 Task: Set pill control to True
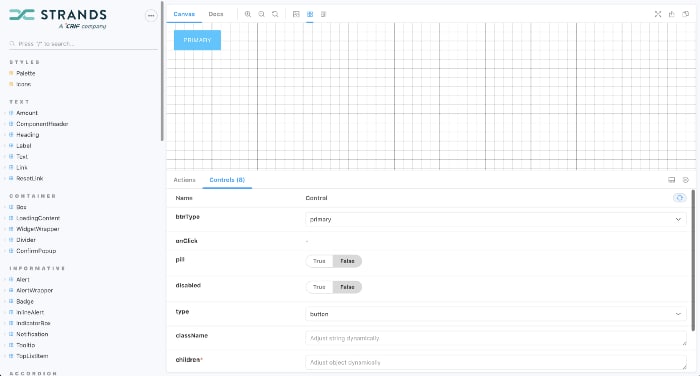point(319,261)
